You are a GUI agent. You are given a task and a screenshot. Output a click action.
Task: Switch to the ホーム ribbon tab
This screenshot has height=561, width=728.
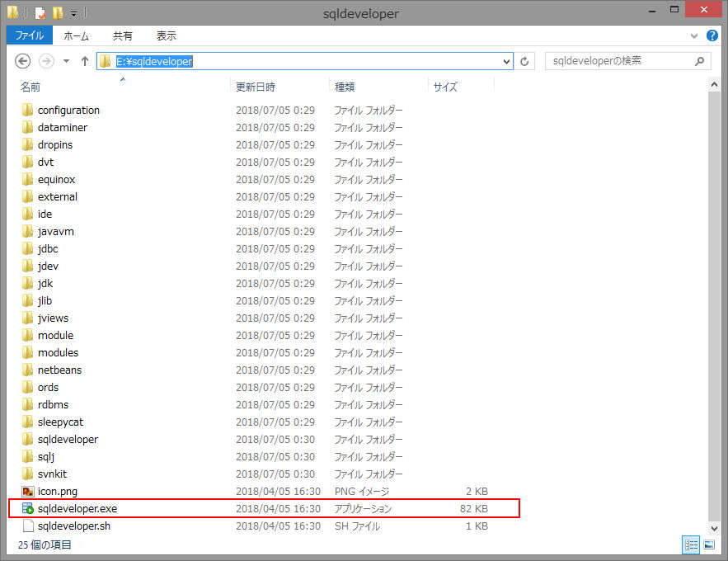[76, 35]
